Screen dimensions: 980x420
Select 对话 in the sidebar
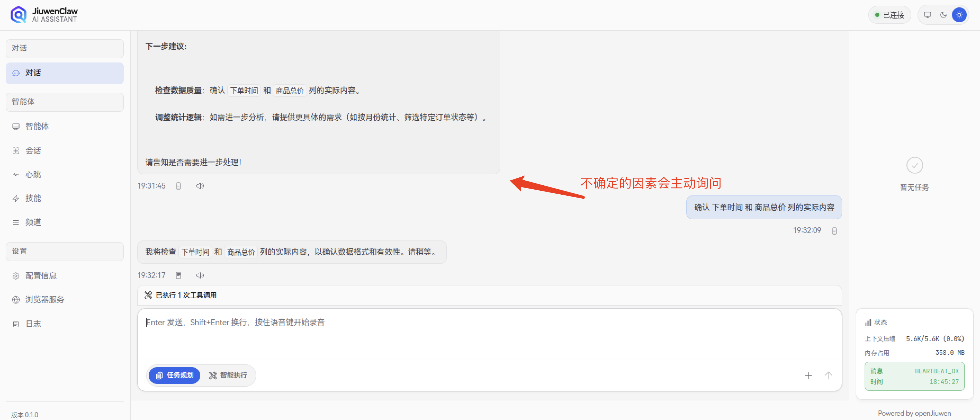[33, 73]
